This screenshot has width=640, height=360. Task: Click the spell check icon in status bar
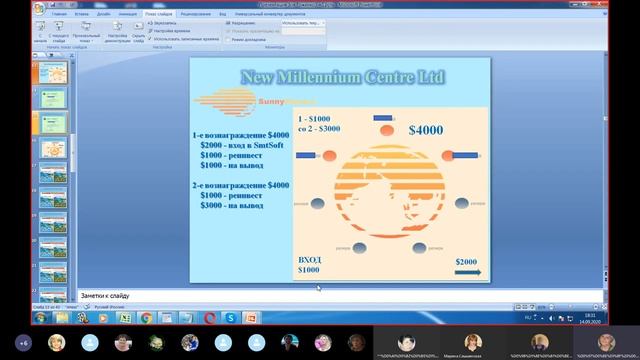[x=87, y=307]
